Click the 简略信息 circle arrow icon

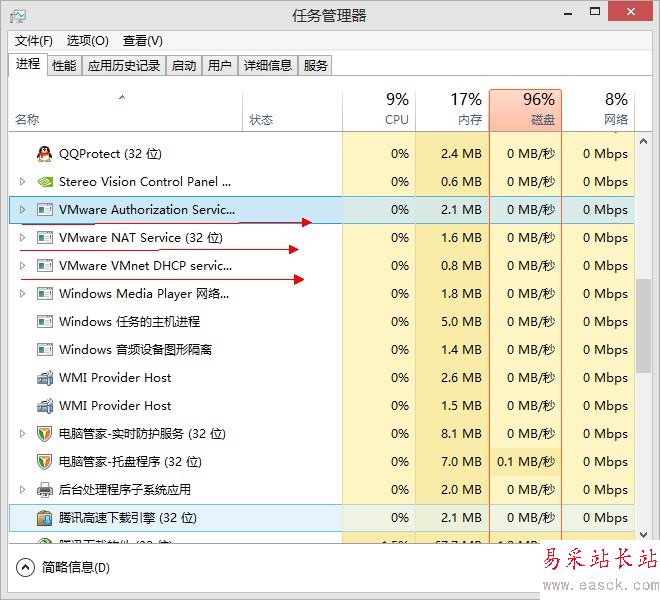(x=25, y=567)
